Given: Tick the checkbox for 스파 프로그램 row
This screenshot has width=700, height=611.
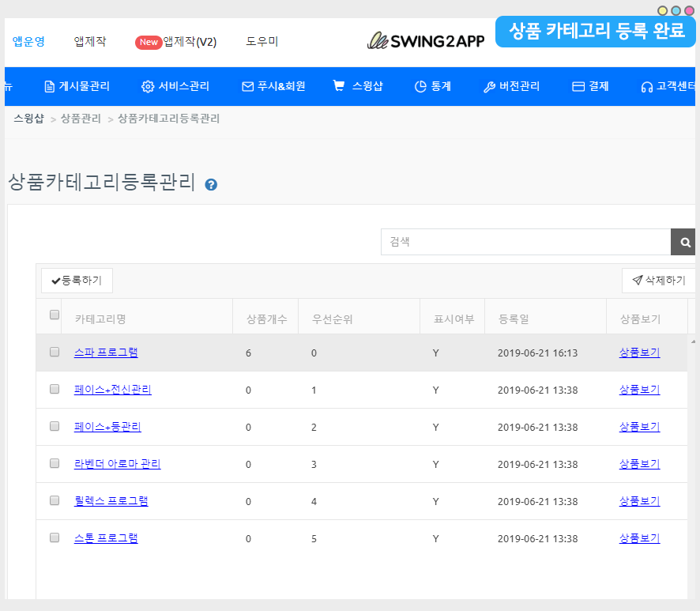Looking at the screenshot, I should (x=55, y=352).
